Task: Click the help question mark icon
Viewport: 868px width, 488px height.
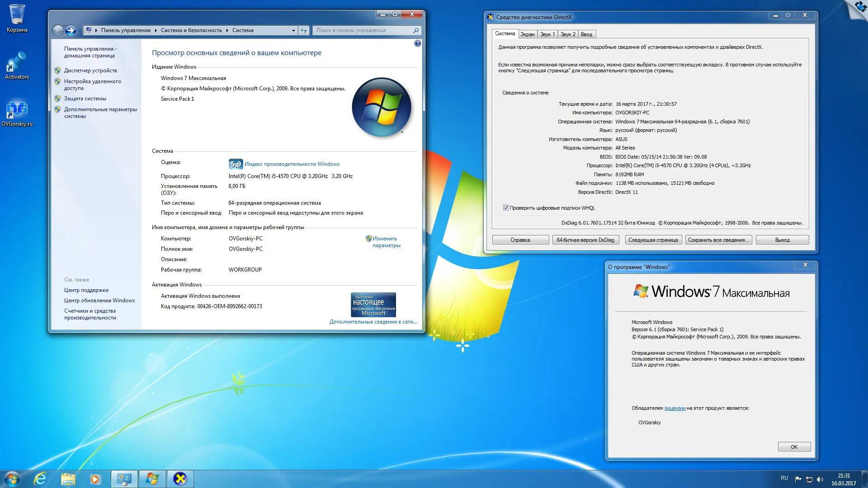Action: [417, 43]
